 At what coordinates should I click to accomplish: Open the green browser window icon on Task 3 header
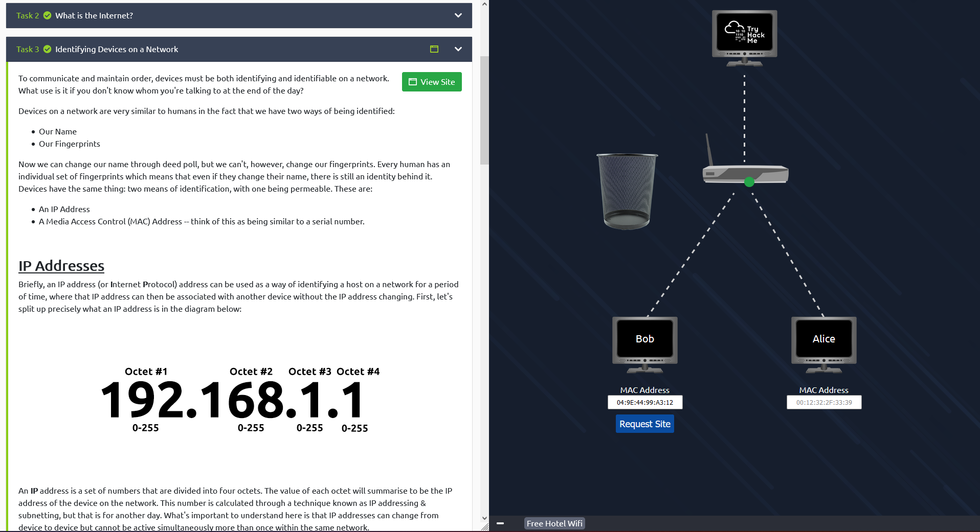pos(434,49)
